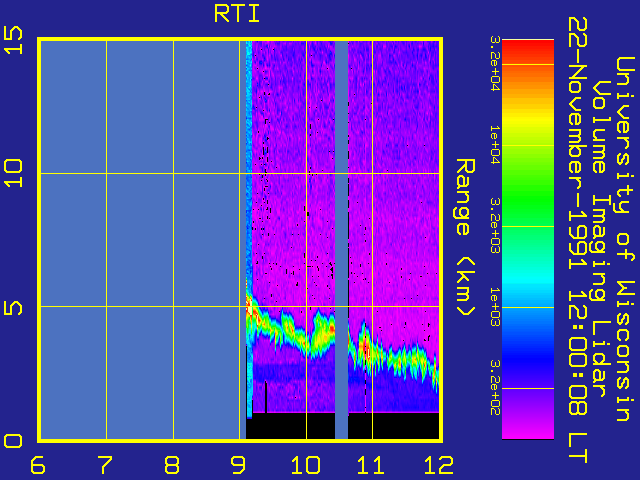
Task: Click the y-axis label 15
Action: click(x=13, y=40)
